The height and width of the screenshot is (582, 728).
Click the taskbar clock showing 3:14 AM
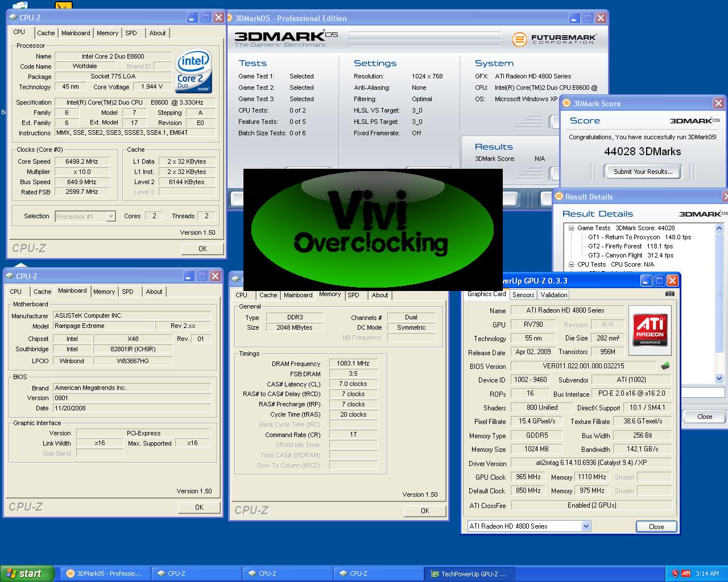(x=707, y=573)
